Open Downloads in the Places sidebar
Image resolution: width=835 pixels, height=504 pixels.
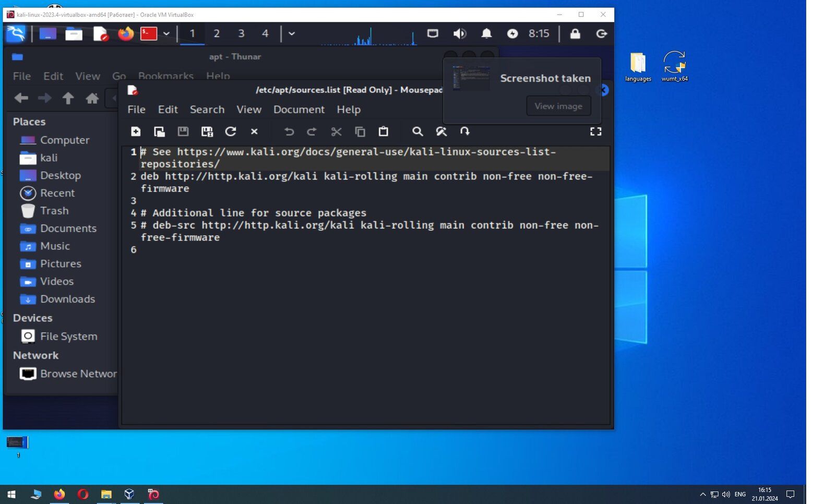point(67,299)
